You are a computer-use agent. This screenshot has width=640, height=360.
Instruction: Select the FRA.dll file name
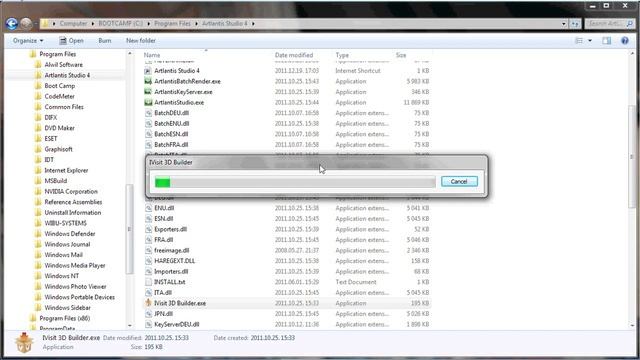pyautogui.click(x=164, y=240)
